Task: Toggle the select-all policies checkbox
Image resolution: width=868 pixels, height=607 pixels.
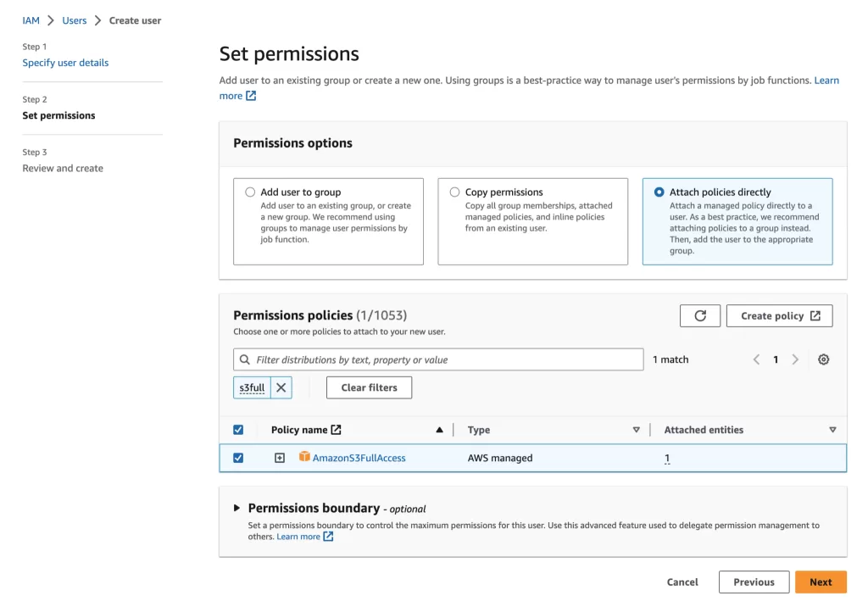Action: coord(238,429)
